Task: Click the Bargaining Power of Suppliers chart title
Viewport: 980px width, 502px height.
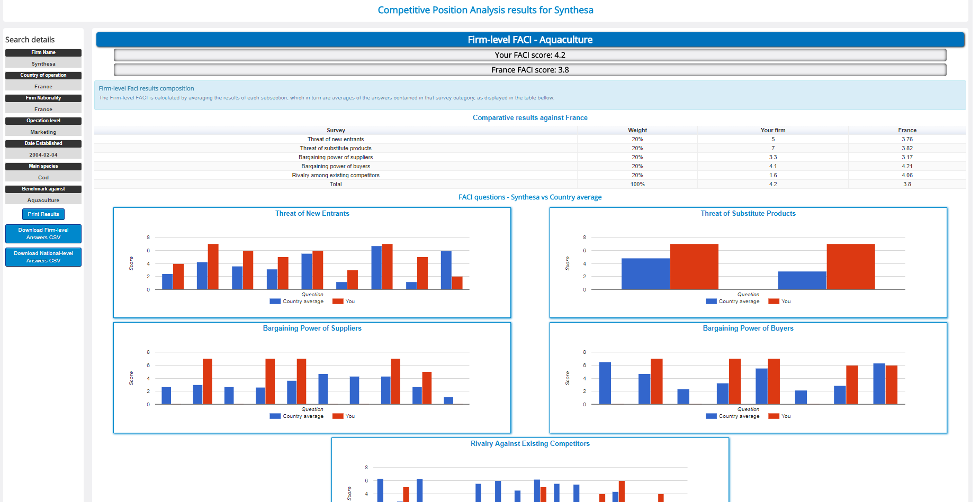Action: [312, 328]
